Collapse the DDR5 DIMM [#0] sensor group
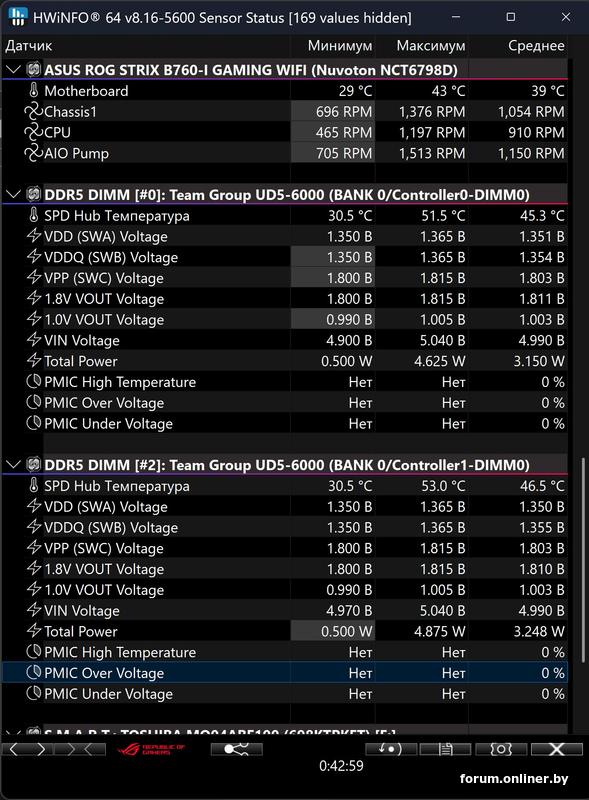The image size is (589, 800). point(13,194)
